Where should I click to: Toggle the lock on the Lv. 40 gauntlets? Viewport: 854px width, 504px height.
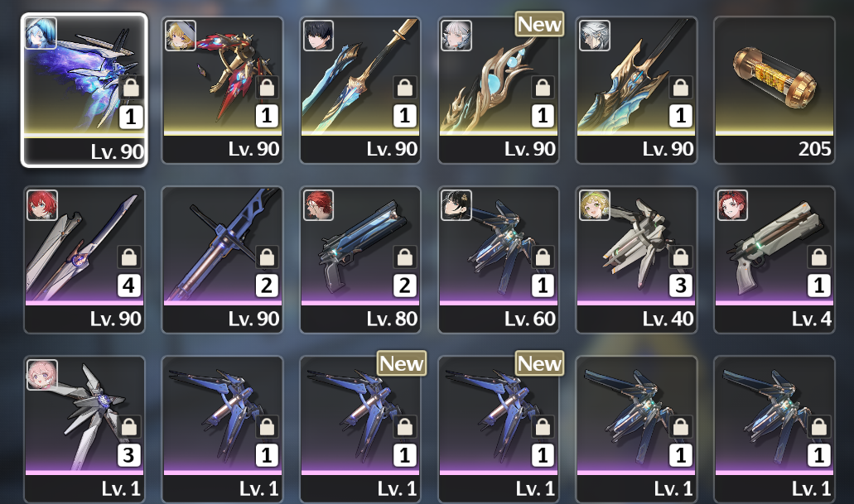point(680,257)
